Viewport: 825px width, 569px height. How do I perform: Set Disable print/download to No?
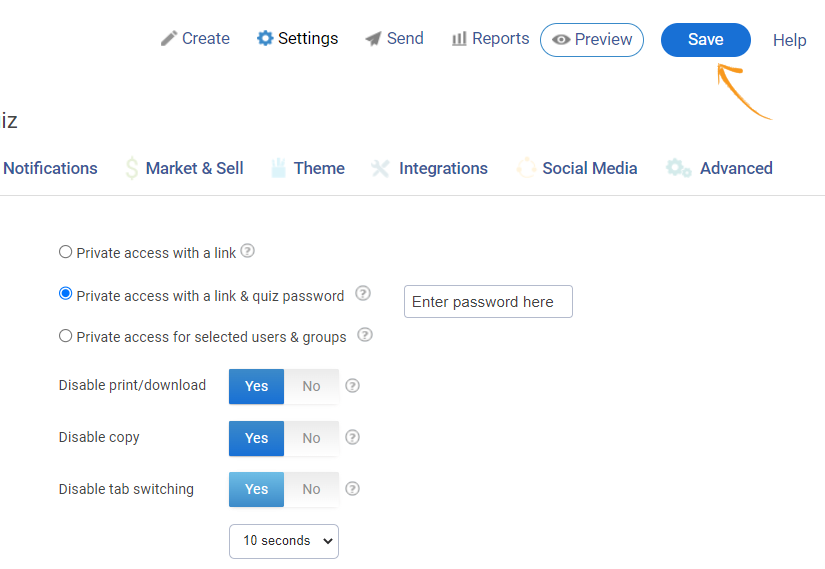pos(311,386)
